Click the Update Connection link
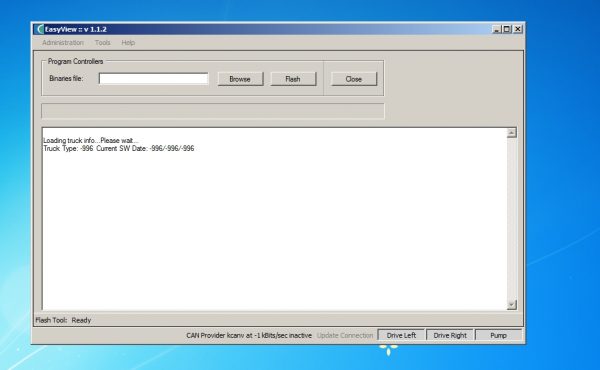This screenshot has width=600, height=370. click(345, 335)
